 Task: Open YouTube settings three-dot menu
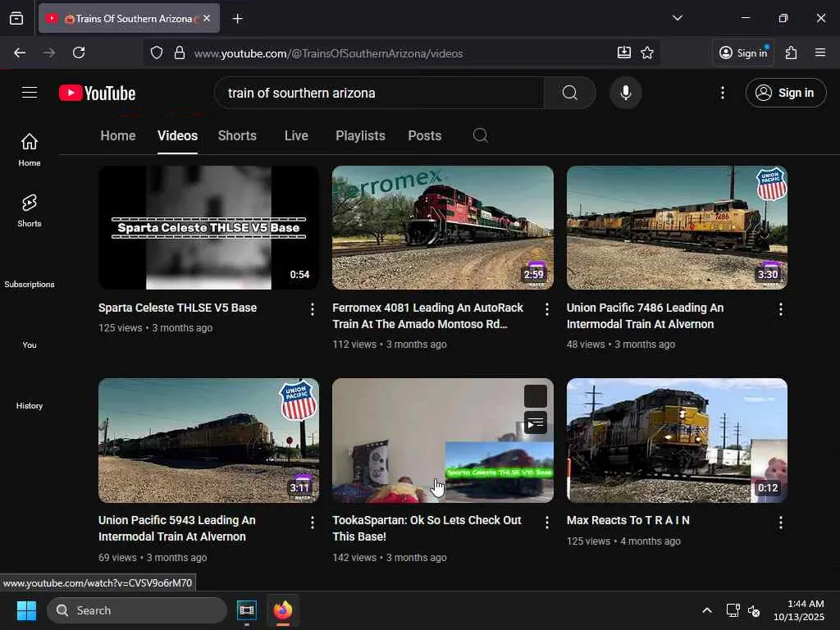tap(722, 93)
